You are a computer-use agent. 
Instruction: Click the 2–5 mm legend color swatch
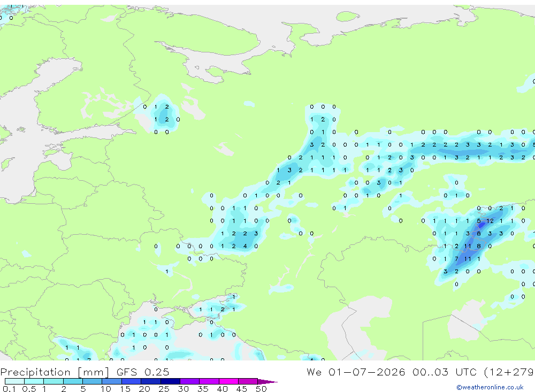point(73,381)
